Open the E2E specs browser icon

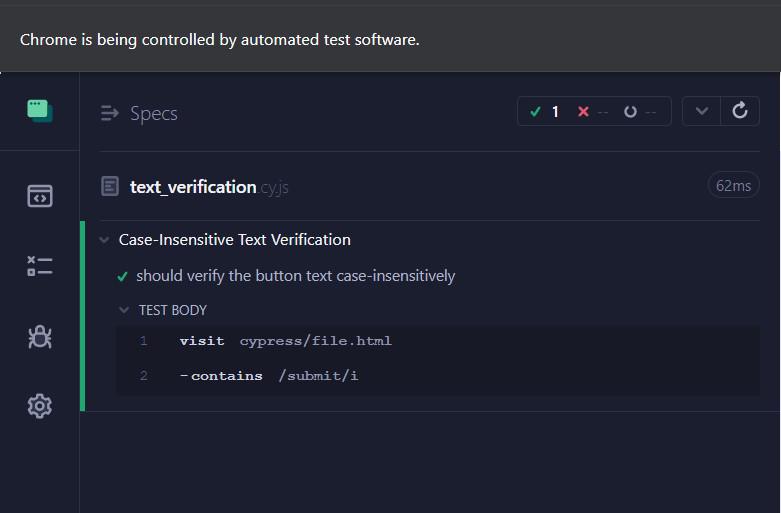coord(40,196)
